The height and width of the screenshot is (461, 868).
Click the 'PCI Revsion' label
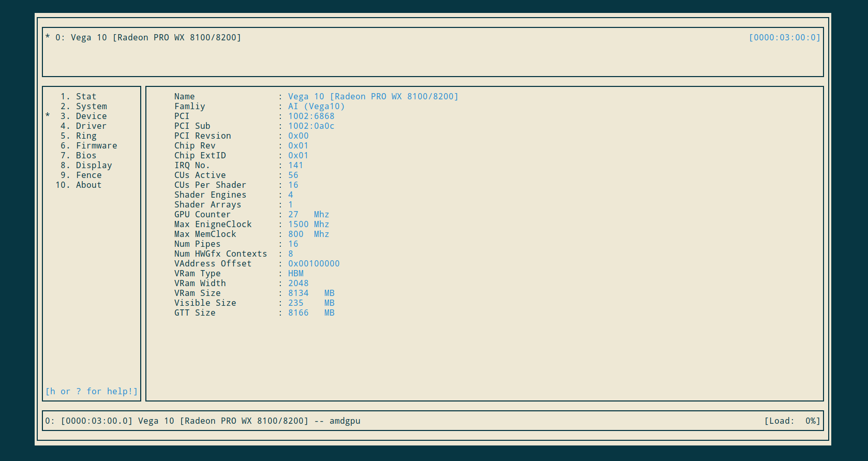coord(203,136)
